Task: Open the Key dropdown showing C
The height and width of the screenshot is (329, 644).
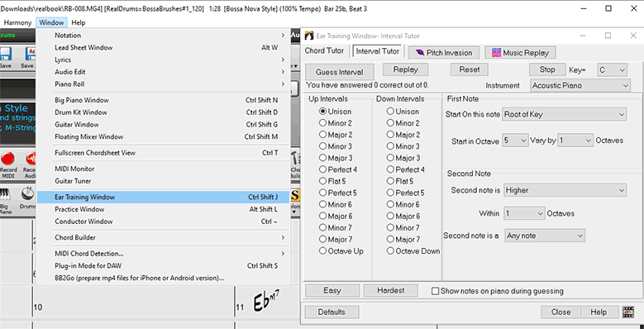Action: [x=612, y=69]
